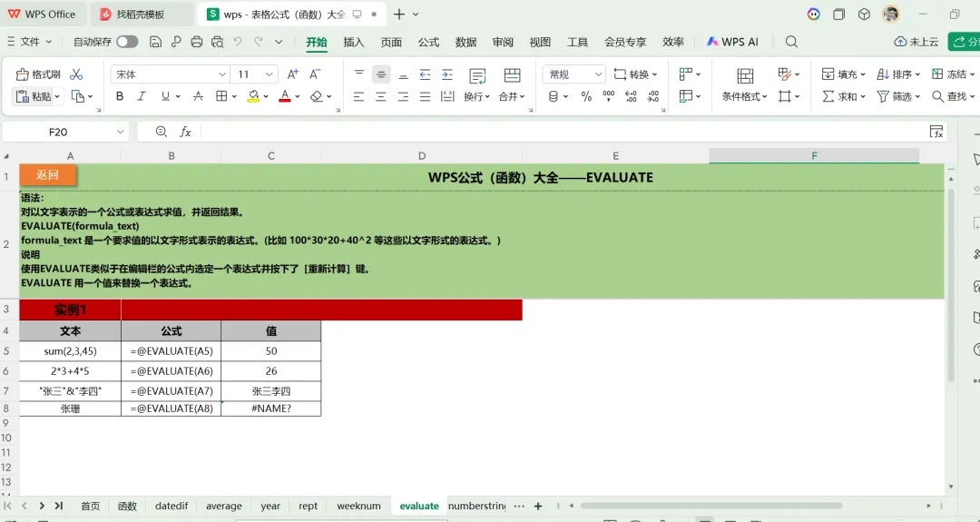Toggle align text right

pyautogui.click(x=403, y=96)
